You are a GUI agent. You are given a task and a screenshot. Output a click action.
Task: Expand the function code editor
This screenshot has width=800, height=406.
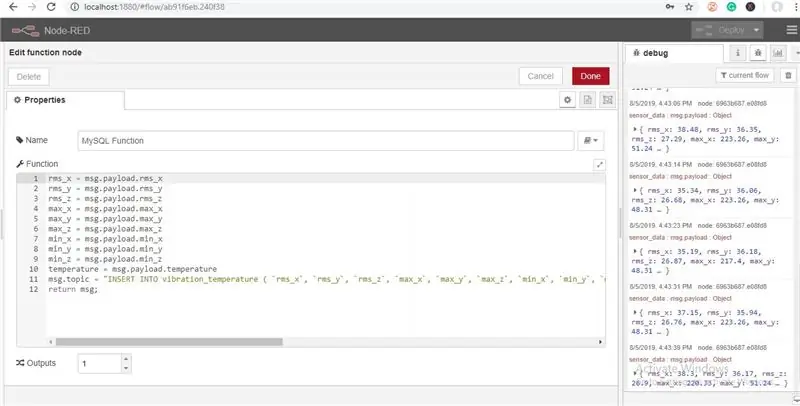click(599, 164)
